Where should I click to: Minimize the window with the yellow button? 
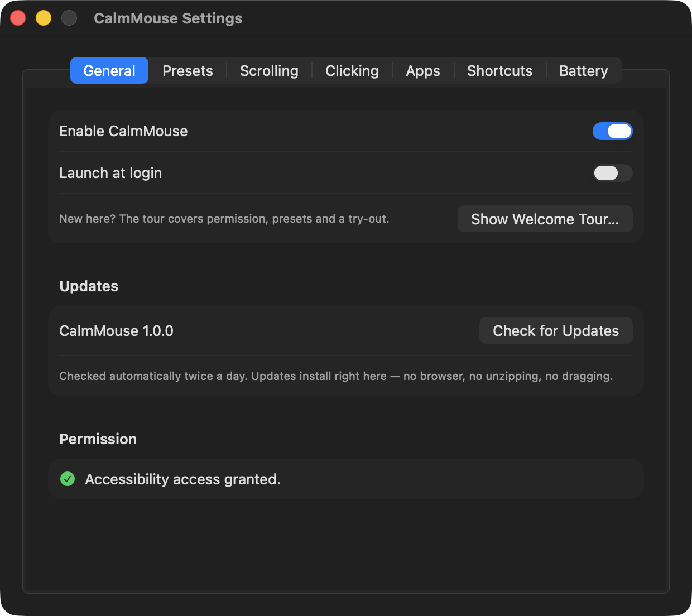[x=44, y=18]
